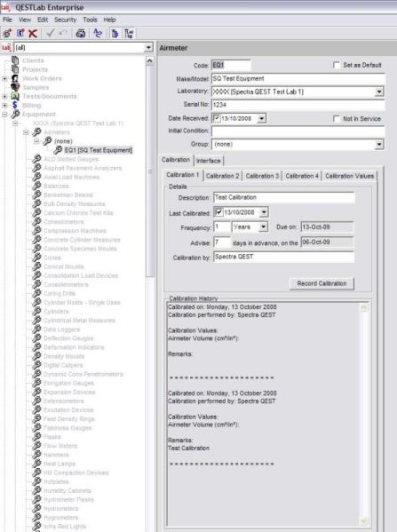
Task: Open the Edit menu
Action: coord(43,20)
